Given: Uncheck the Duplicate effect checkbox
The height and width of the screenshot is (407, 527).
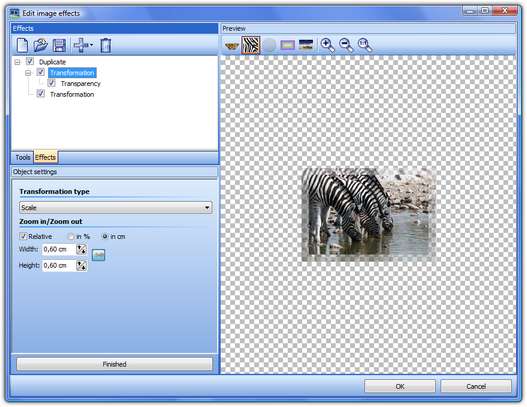Looking at the screenshot, I should click(x=30, y=61).
